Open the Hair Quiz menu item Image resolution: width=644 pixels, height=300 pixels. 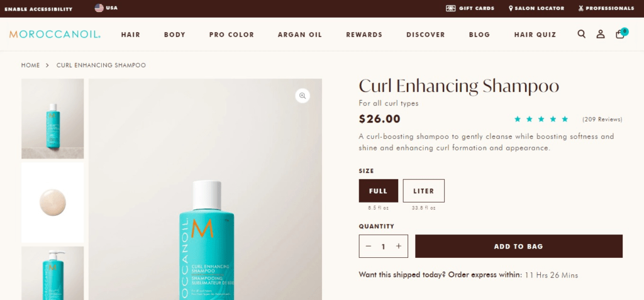pyautogui.click(x=535, y=35)
